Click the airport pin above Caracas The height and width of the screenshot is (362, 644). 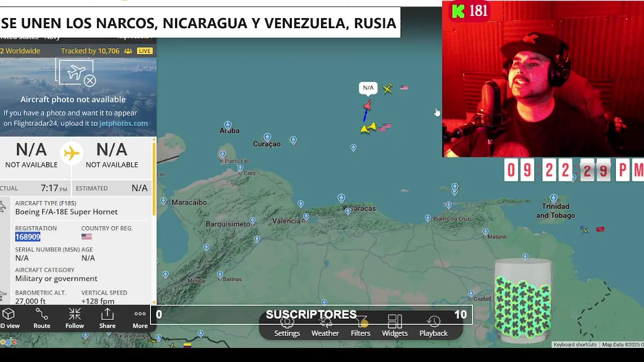pos(341,199)
